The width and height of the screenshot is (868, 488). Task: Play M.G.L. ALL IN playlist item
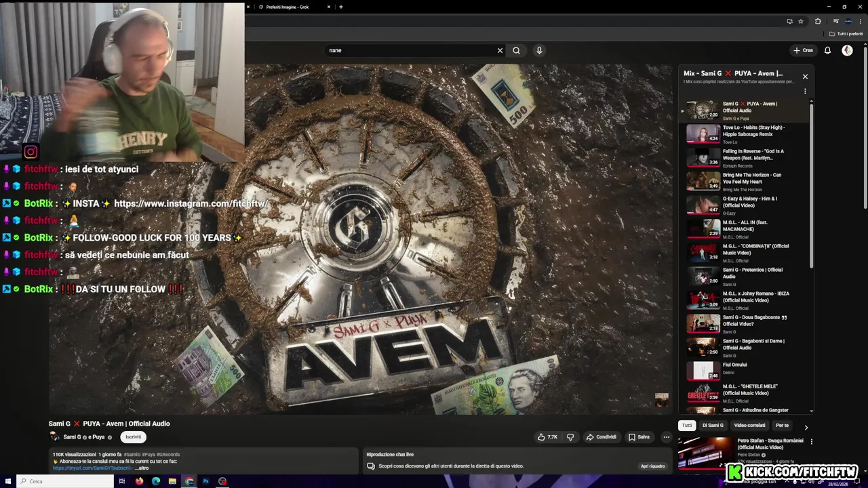click(745, 229)
